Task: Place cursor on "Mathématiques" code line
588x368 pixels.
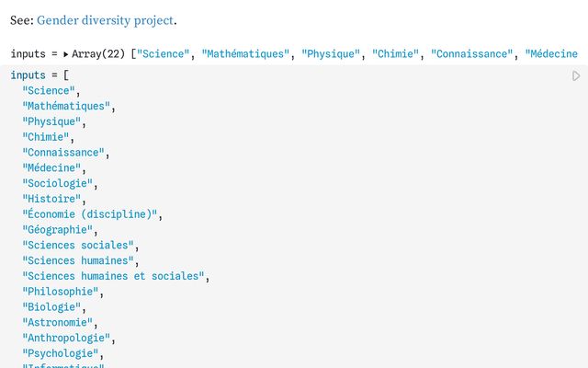Action: tap(66, 106)
